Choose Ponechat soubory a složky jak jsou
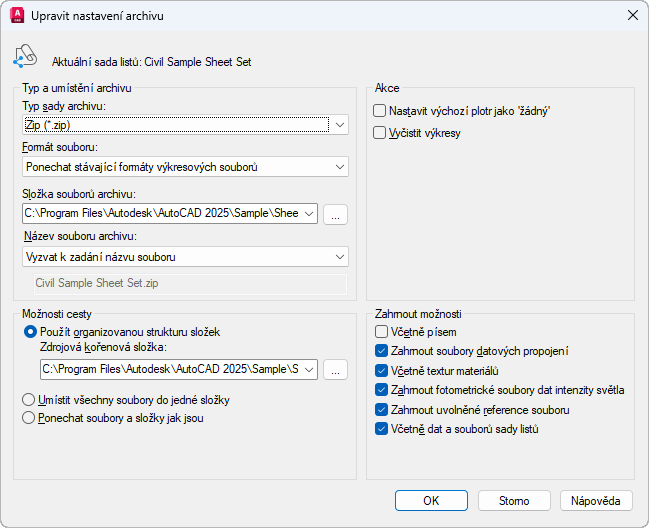 pos(29,418)
